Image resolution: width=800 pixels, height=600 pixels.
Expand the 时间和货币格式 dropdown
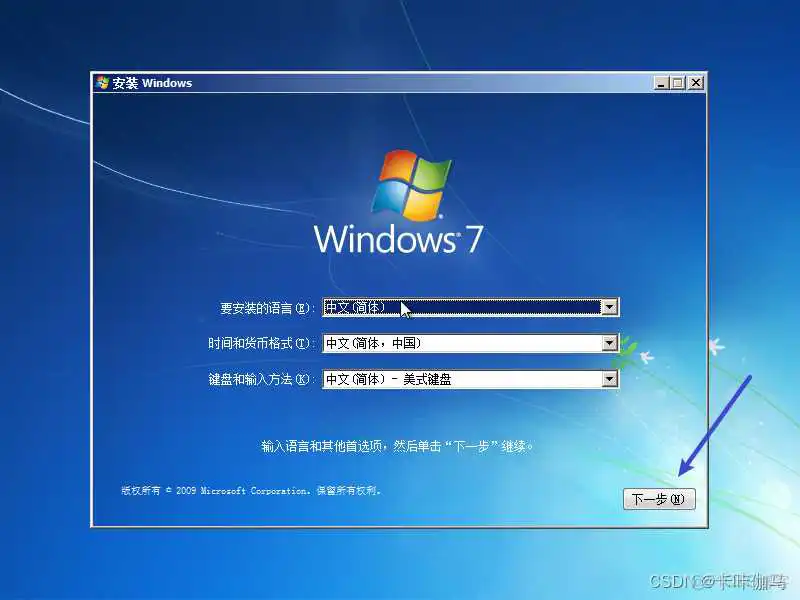[610, 343]
